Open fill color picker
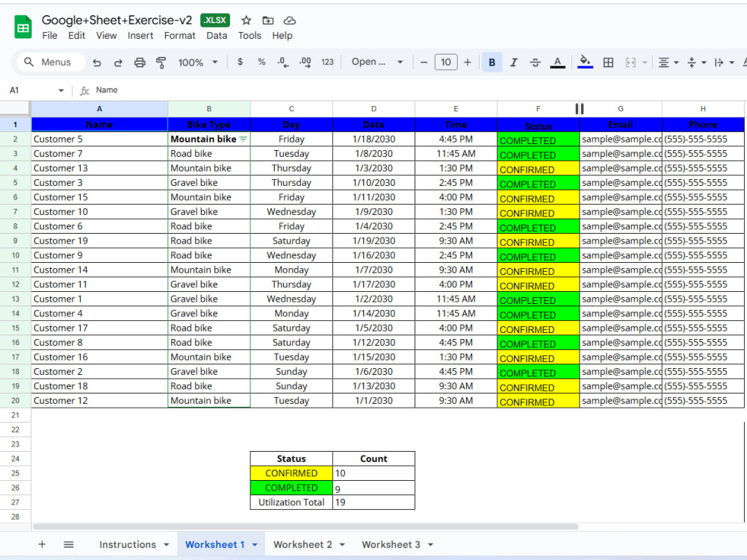 coord(585,62)
